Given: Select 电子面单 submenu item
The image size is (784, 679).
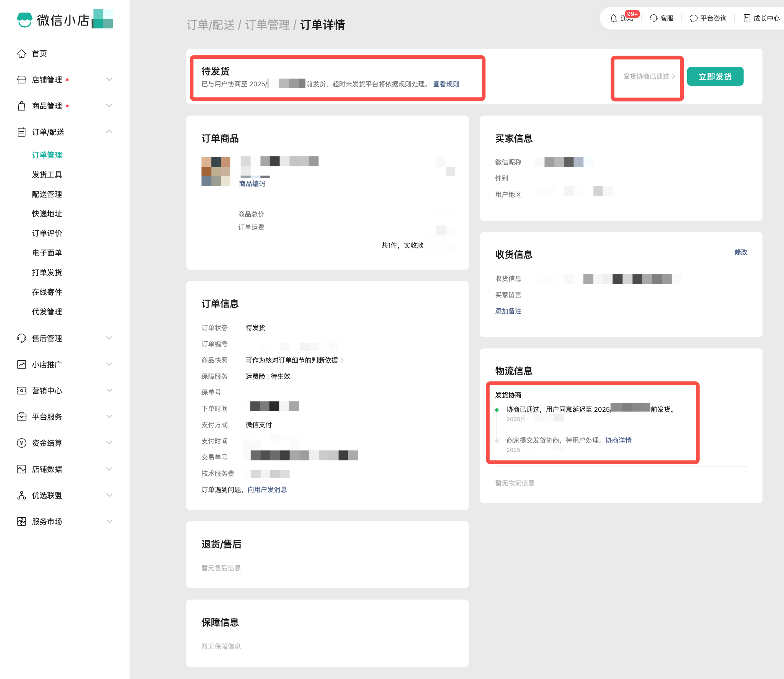Looking at the screenshot, I should click(47, 253).
